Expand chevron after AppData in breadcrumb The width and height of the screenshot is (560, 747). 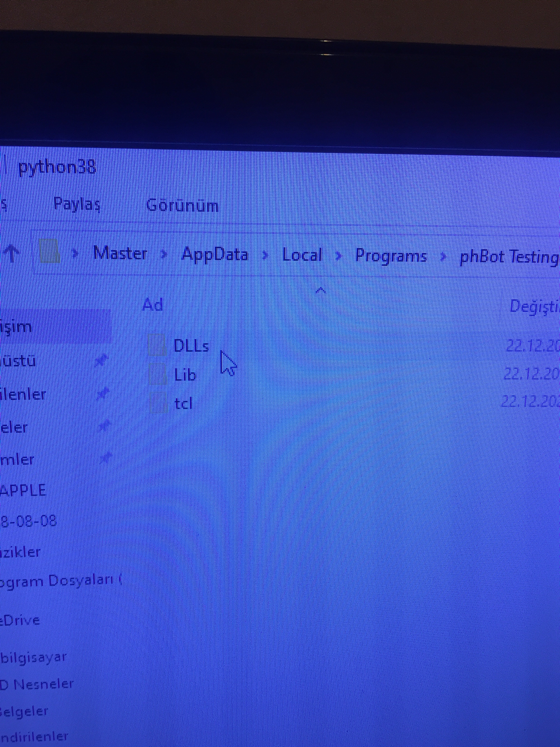click(265, 255)
